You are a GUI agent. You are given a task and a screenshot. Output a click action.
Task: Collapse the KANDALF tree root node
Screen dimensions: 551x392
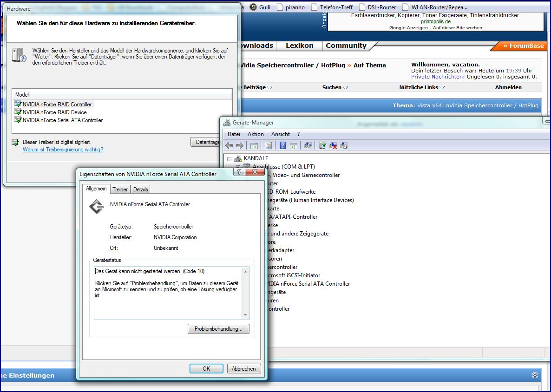(x=230, y=159)
